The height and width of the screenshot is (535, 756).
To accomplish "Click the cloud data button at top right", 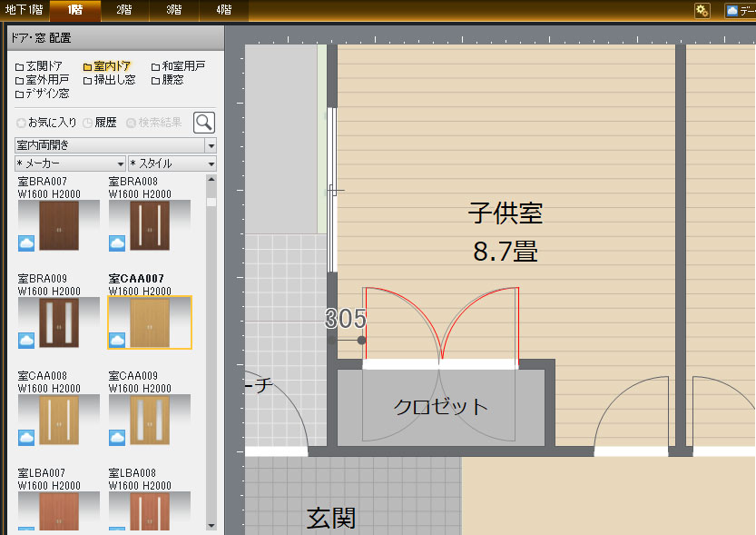I will pyautogui.click(x=740, y=11).
